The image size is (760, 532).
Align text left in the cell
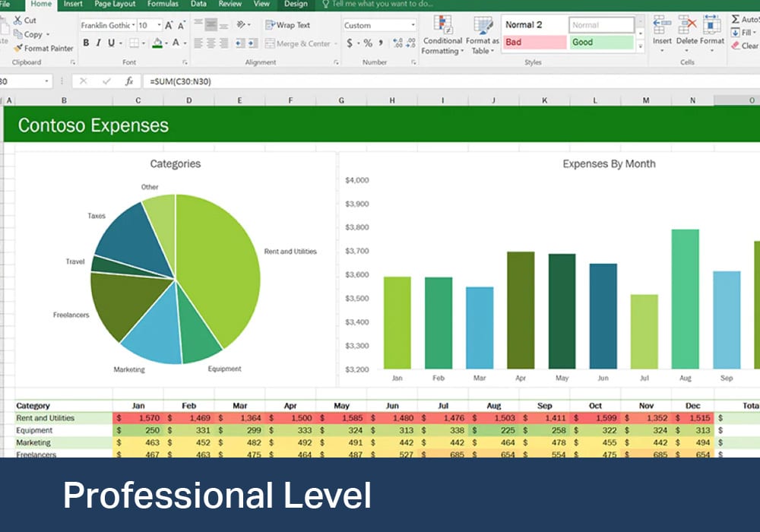pyautogui.click(x=198, y=43)
